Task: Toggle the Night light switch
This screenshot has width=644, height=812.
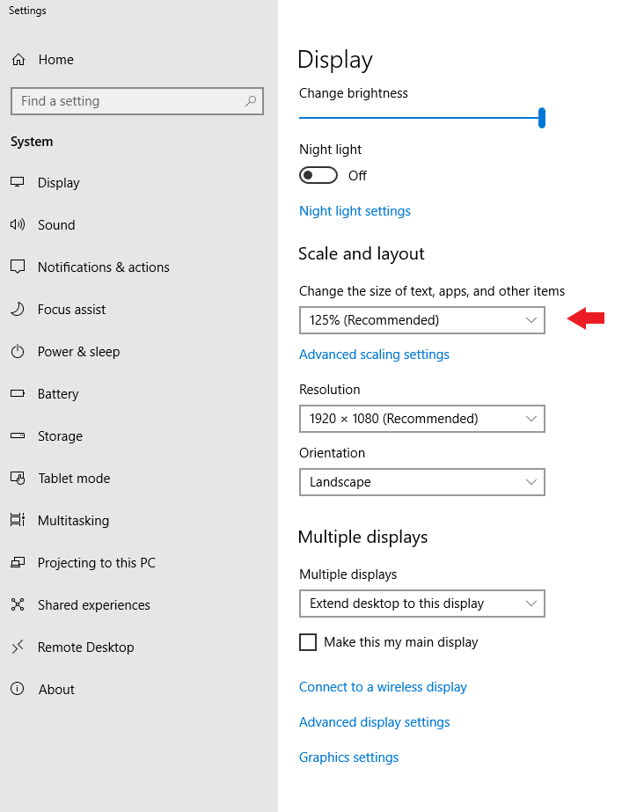Action: click(318, 176)
